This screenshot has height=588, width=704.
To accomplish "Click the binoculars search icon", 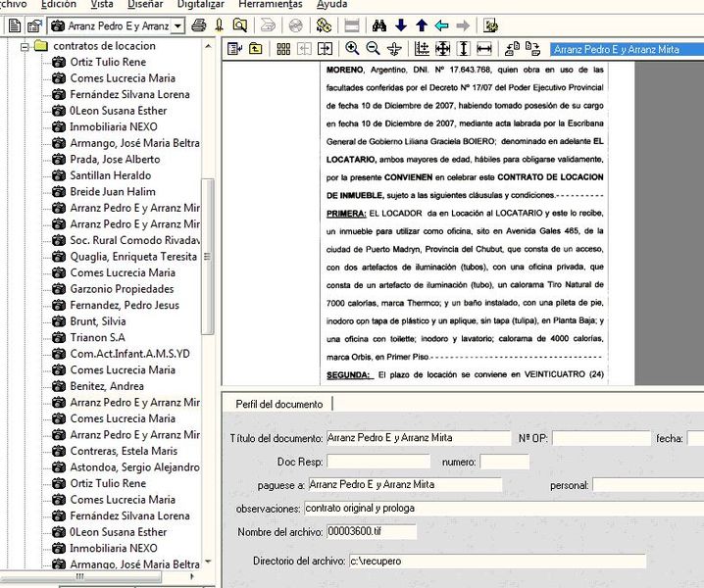I will pos(379,25).
